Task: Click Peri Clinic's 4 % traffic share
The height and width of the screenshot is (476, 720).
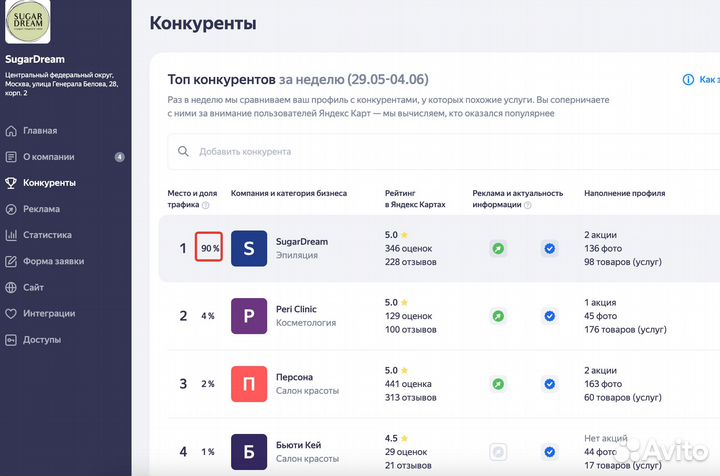Action: pos(208,316)
